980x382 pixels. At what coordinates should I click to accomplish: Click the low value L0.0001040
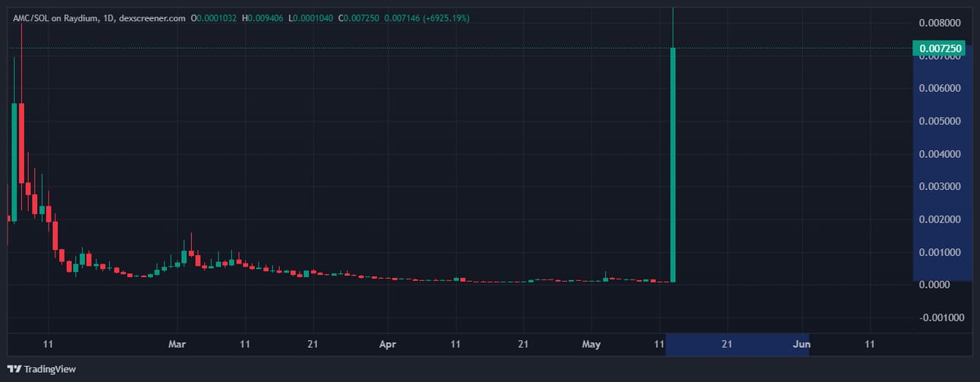click(313, 17)
